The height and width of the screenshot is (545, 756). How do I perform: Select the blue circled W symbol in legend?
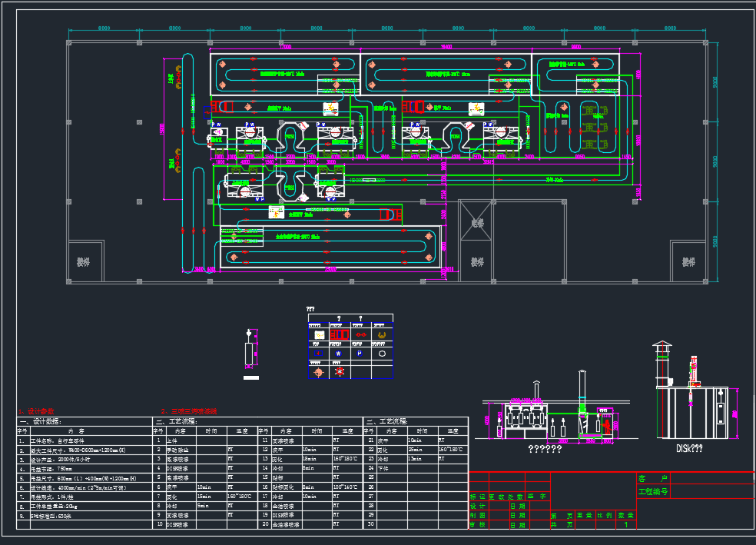[x=338, y=354]
